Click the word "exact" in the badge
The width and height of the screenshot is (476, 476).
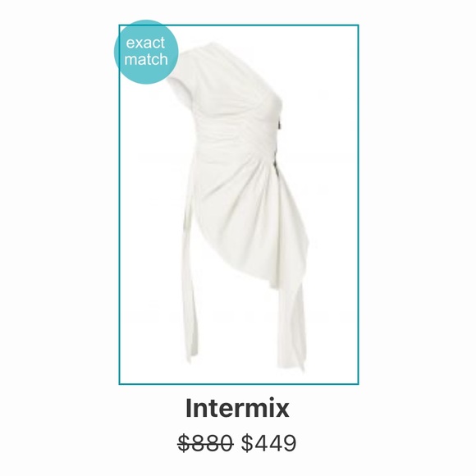coord(146,43)
